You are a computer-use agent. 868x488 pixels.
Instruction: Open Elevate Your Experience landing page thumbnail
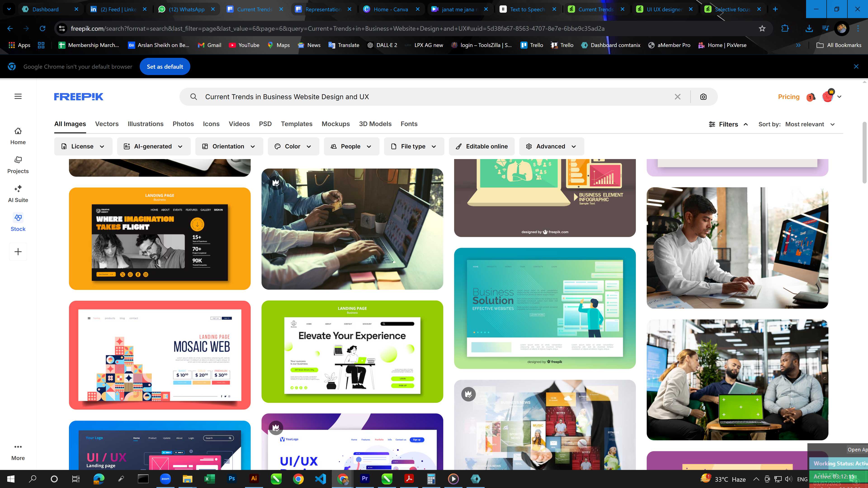click(352, 351)
